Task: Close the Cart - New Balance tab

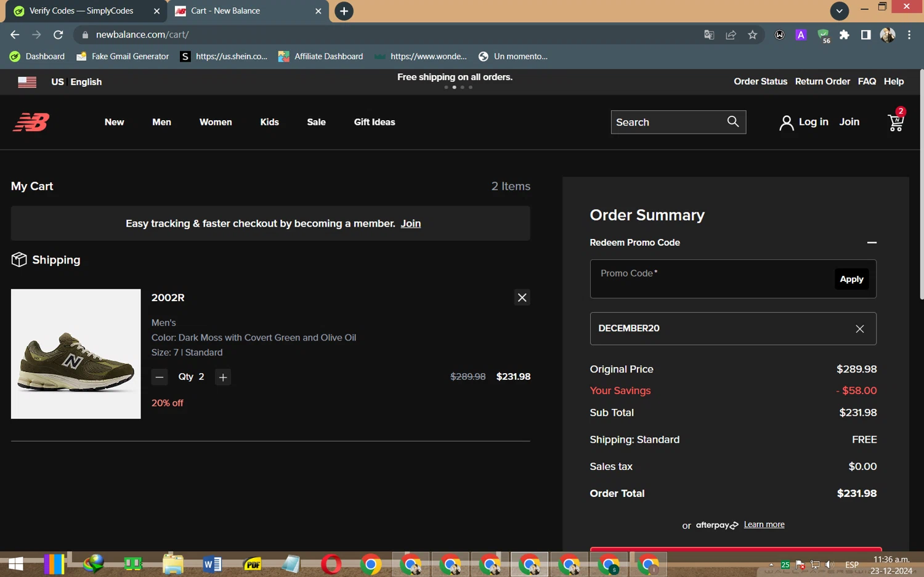Action: (318, 11)
